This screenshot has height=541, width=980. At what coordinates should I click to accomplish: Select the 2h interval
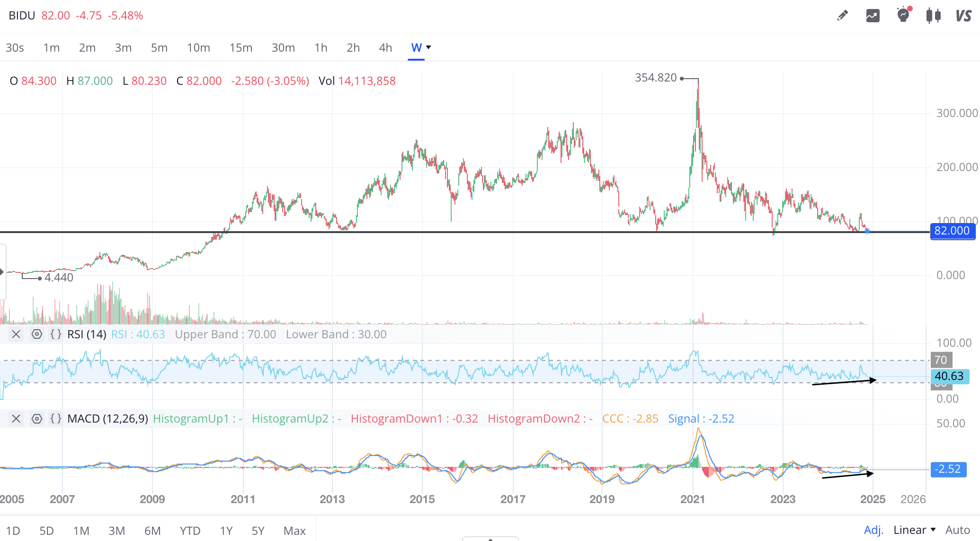tap(353, 47)
